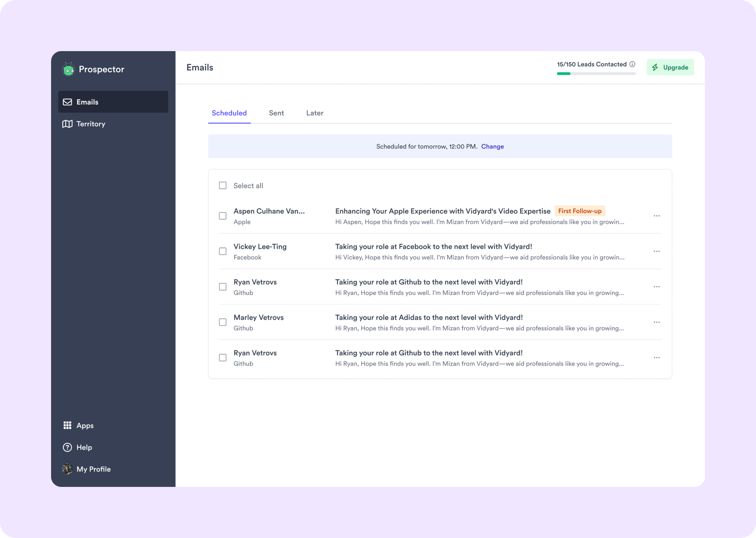Open the Emails sidebar menu item
Screen dimensions: 756x538
(x=113, y=102)
